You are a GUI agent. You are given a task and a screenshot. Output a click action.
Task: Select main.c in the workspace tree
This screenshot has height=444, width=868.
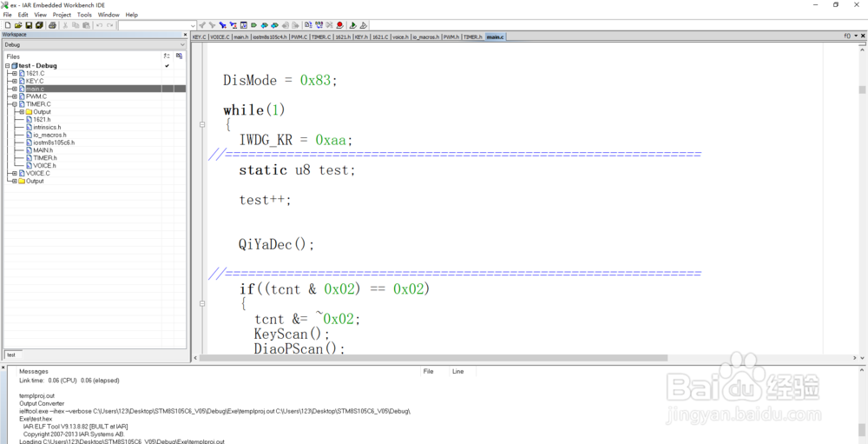(35, 89)
